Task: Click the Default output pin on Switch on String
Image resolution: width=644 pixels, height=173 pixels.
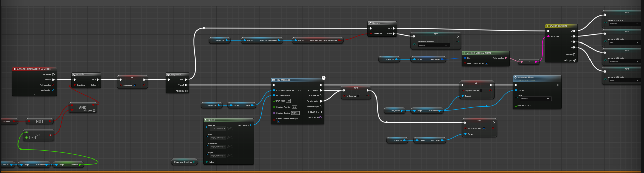Action: point(574,54)
